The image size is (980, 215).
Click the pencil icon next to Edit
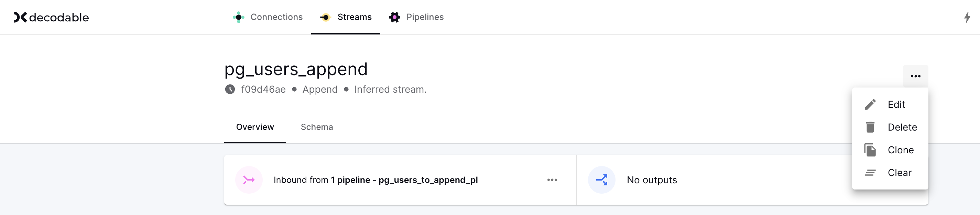coord(870,104)
